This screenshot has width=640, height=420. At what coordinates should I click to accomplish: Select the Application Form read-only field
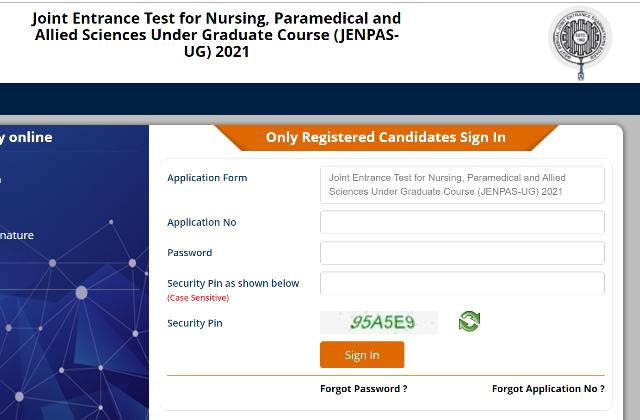462,185
